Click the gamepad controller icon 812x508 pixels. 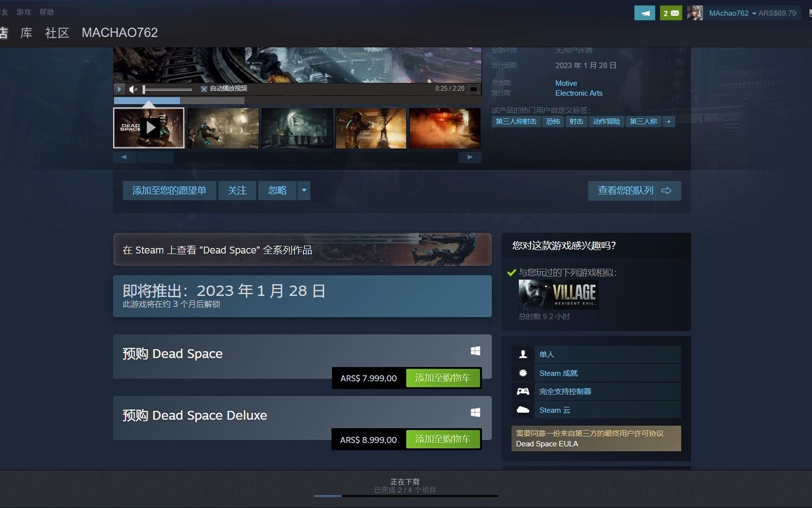coord(523,391)
